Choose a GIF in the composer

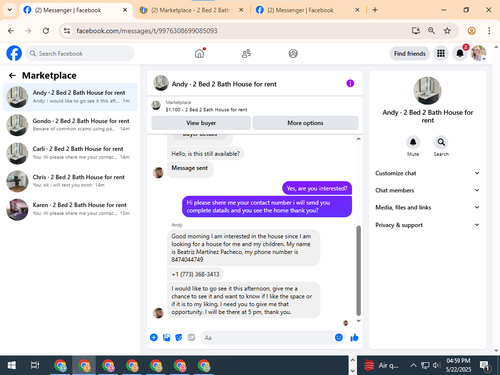[x=191, y=337]
